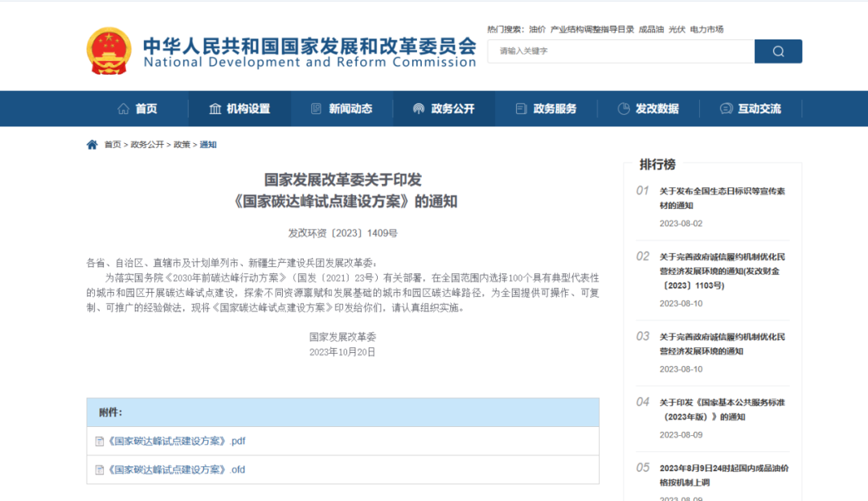Image resolution: width=868 pixels, height=501 pixels.
Task: Click the chat bubble icon on 互动交流
Action: [725, 108]
